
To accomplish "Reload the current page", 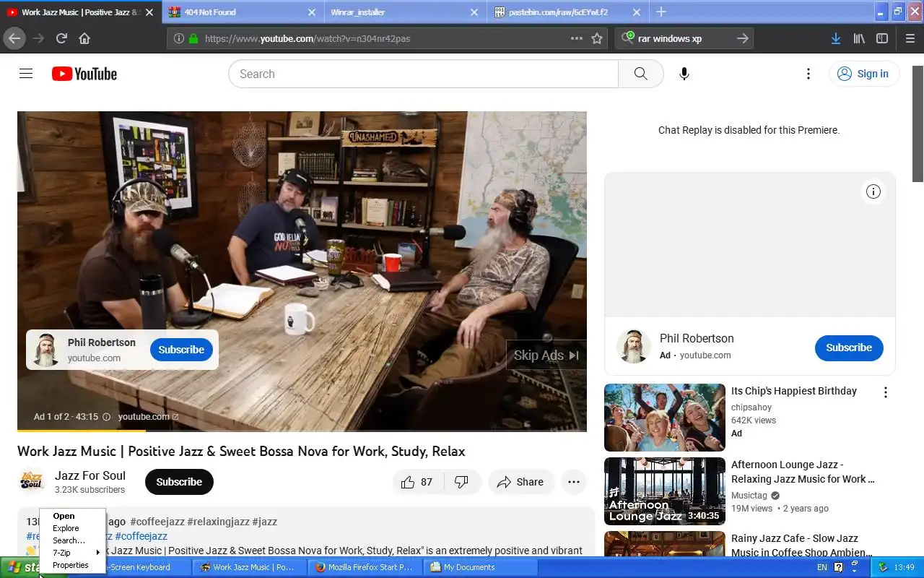I will pyautogui.click(x=61, y=38).
